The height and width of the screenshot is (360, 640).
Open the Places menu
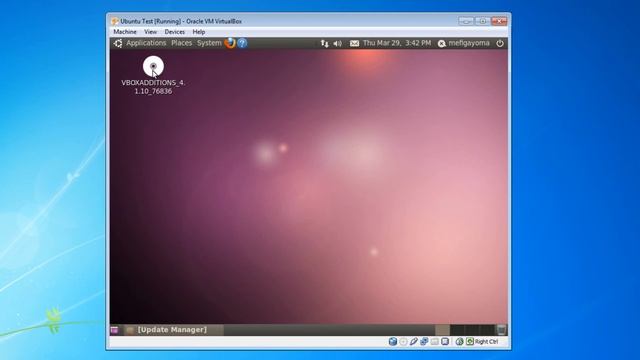[x=182, y=43]
